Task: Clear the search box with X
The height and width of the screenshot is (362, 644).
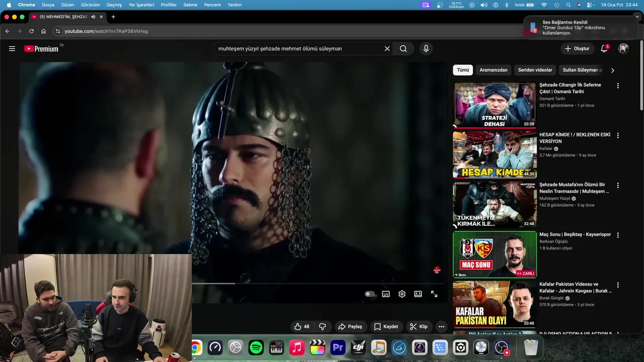Action: pos(387,49)
